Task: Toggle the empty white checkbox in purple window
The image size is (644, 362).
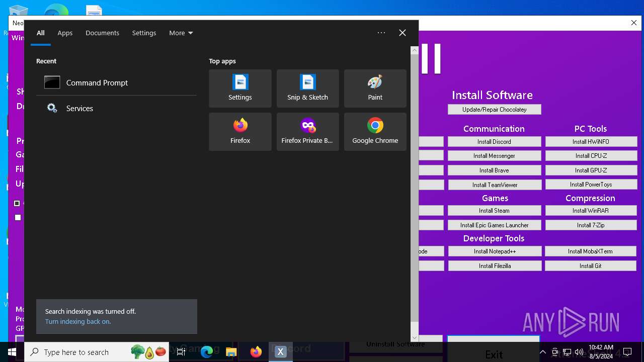Action: tap(18, 217)
